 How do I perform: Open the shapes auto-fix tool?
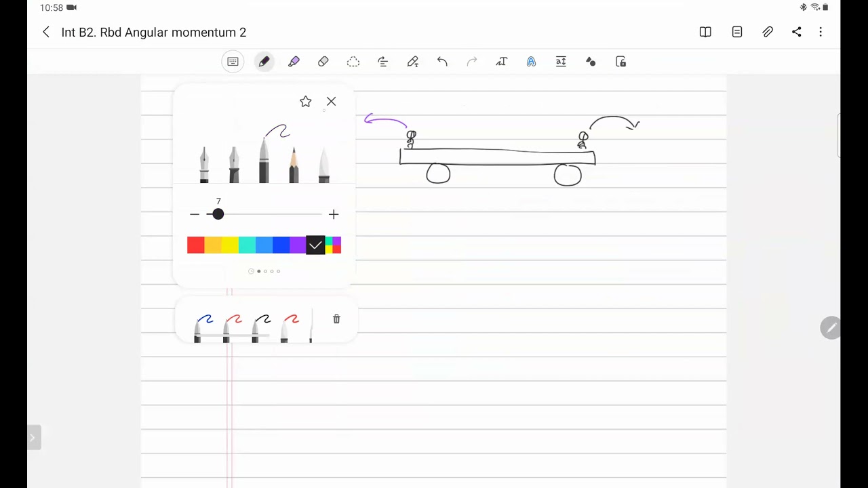[591, 62]
